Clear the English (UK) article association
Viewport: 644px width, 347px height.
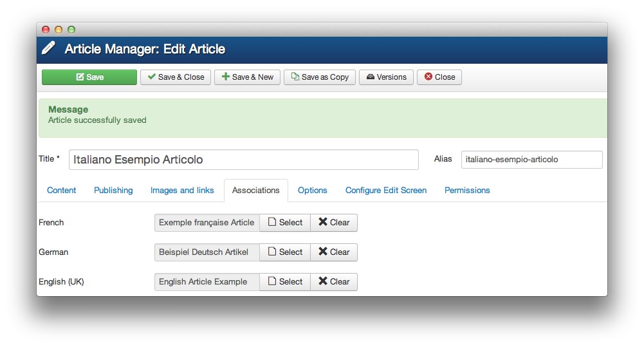coord(334,282)
